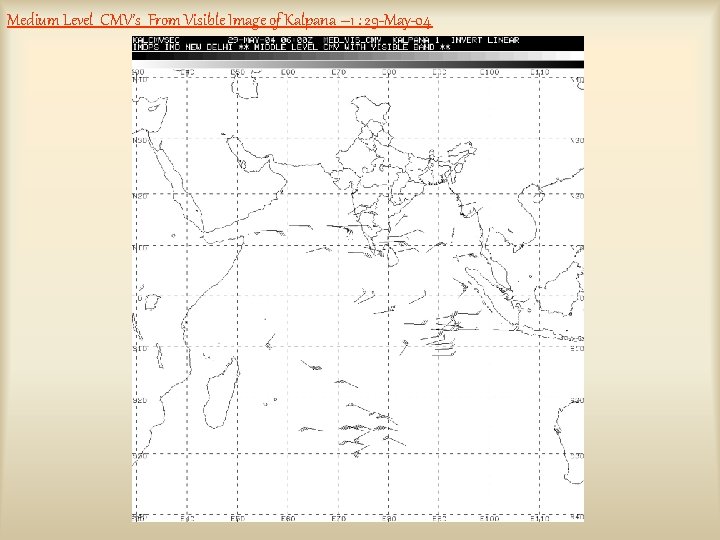Click the E110 longitude label on the bottom axis

click(x=540, y=518)
